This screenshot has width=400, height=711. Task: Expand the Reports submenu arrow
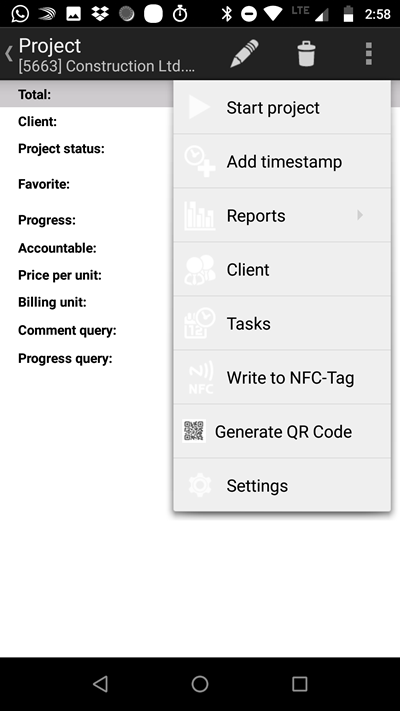click(360, 215)
